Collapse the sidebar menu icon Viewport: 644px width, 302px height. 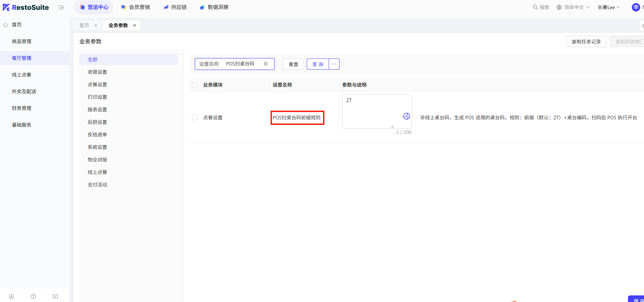61,7
